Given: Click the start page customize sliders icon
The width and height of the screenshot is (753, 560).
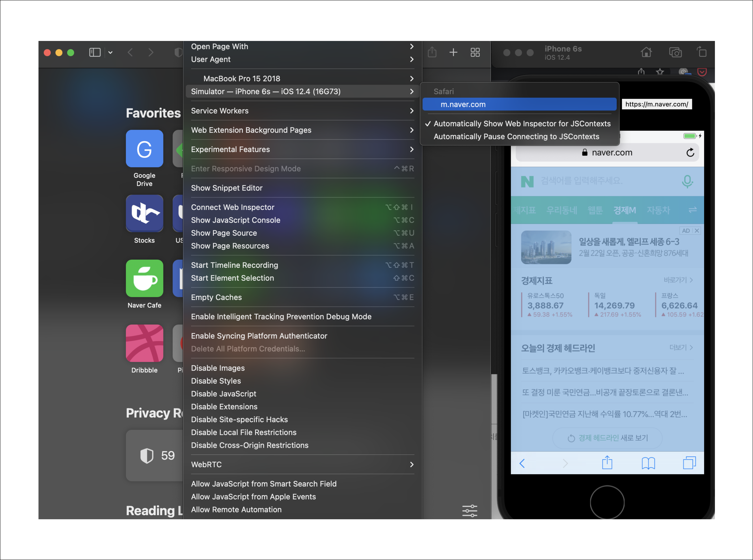Looking at the screenshot, I should (470, 511).
